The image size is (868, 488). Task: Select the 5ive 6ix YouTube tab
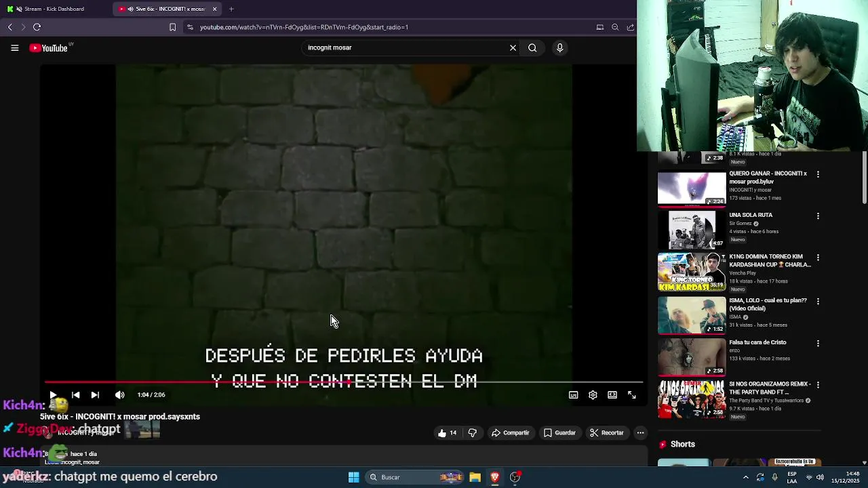[165, 9]
